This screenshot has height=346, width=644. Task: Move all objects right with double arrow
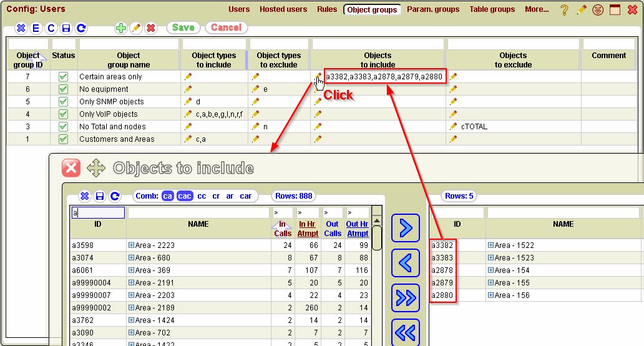click(406, 298)
